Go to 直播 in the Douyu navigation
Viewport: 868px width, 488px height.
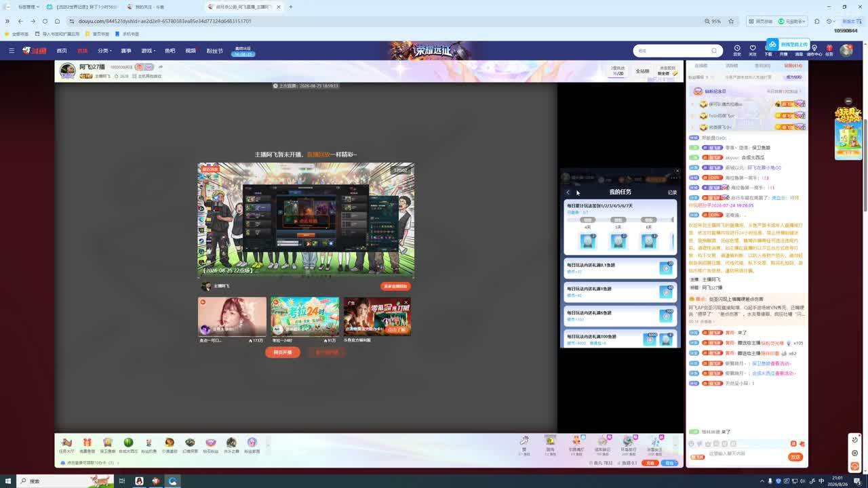tap(83, 51)
